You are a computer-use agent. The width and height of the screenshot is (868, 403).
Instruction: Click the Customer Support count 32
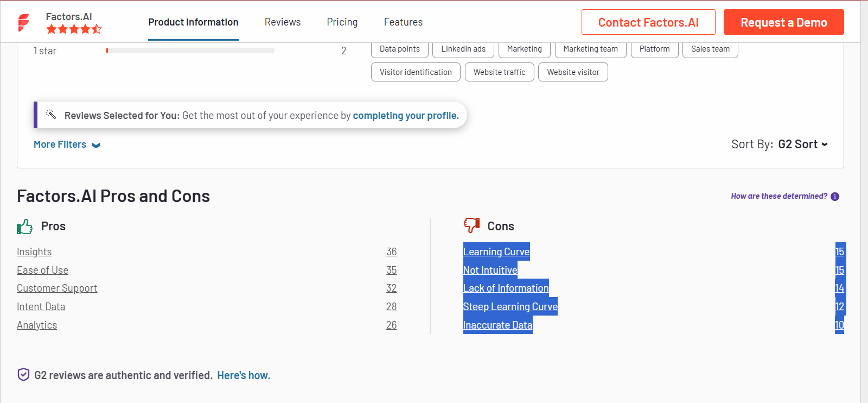click(x=392, y=288)
